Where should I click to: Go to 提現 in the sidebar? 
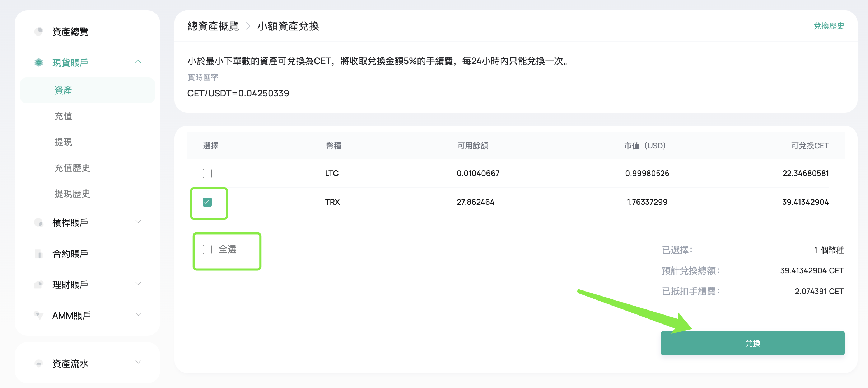63,142
